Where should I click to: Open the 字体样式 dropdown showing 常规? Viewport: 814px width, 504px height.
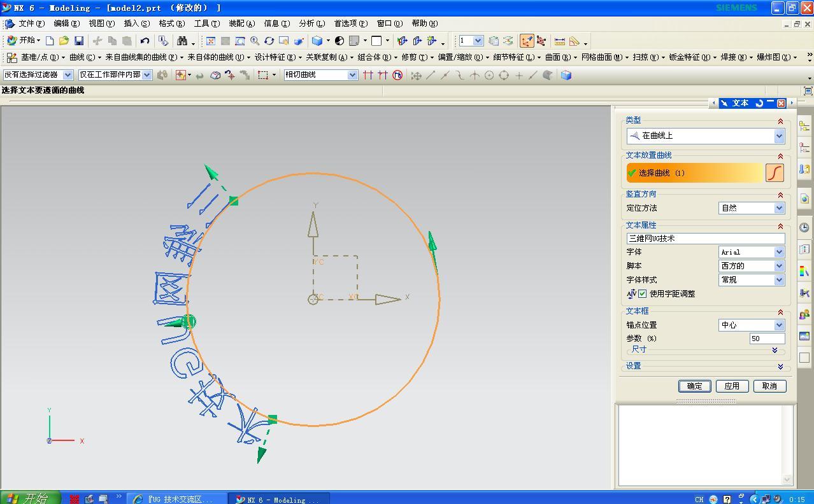coord(752,280)
